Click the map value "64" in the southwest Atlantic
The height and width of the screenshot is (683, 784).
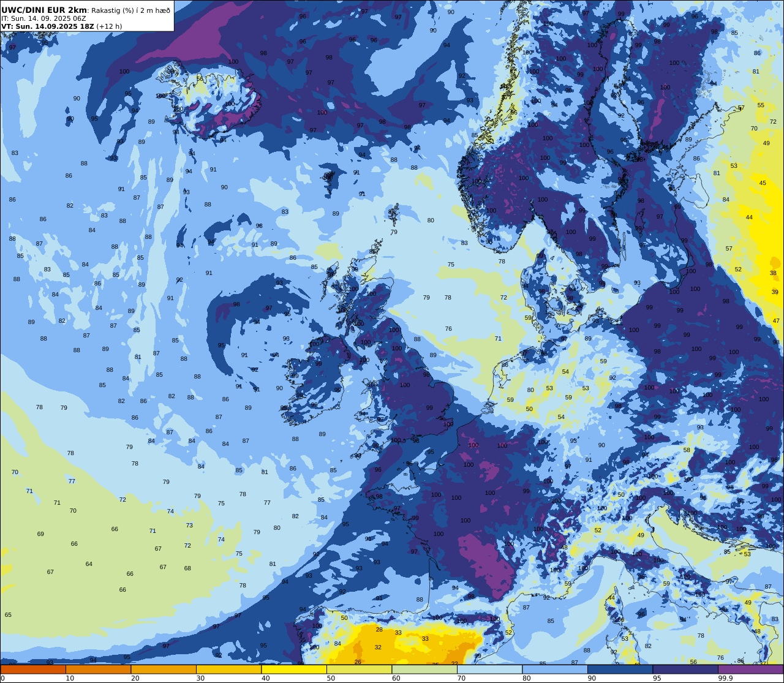tap(89, 564)
